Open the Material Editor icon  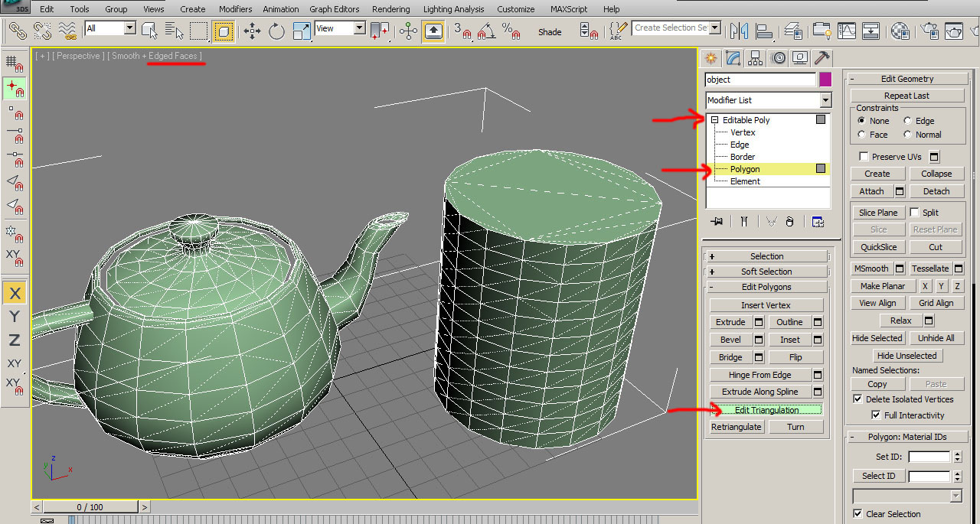click(901, 31)
